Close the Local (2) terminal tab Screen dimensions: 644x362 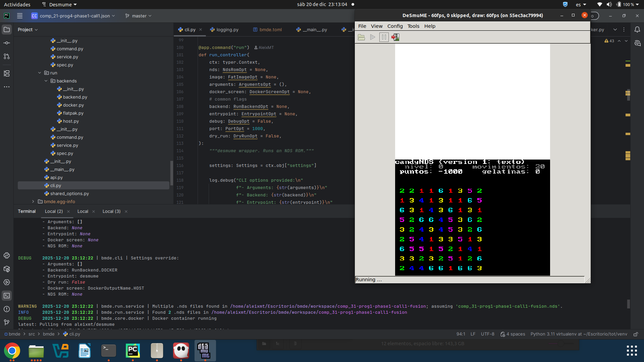point(68,212)
